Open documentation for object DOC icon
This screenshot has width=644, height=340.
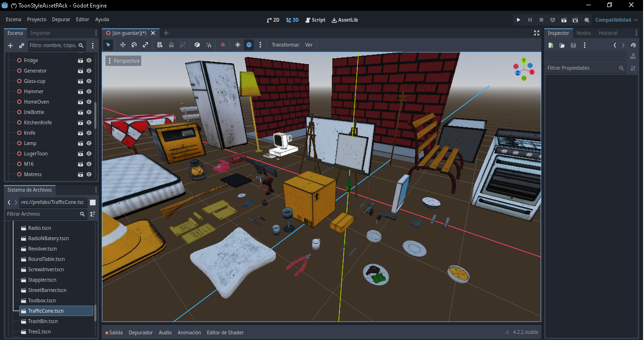(x=633, y=57)
